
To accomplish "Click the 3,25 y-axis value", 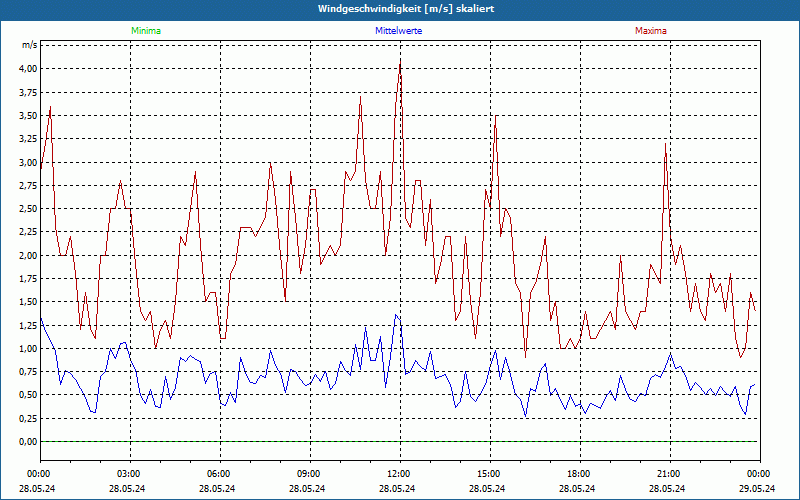I will click(x=28, y=139).
